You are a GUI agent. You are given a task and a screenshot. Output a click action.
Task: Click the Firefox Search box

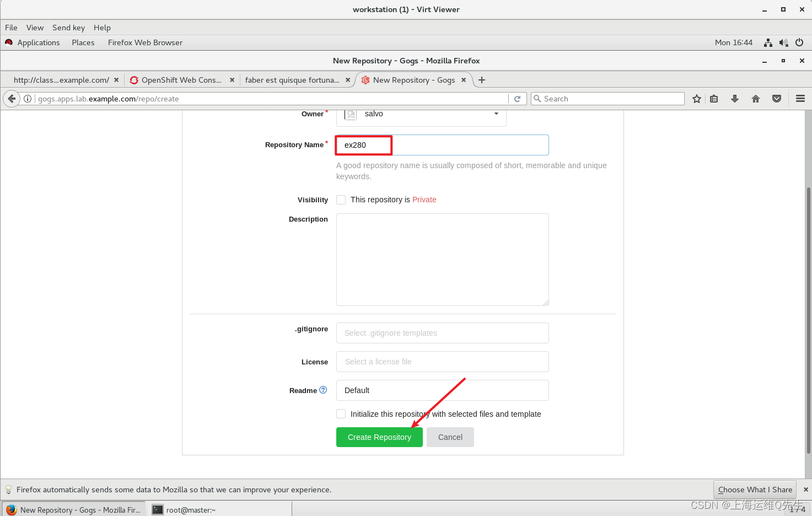[607, 99]
